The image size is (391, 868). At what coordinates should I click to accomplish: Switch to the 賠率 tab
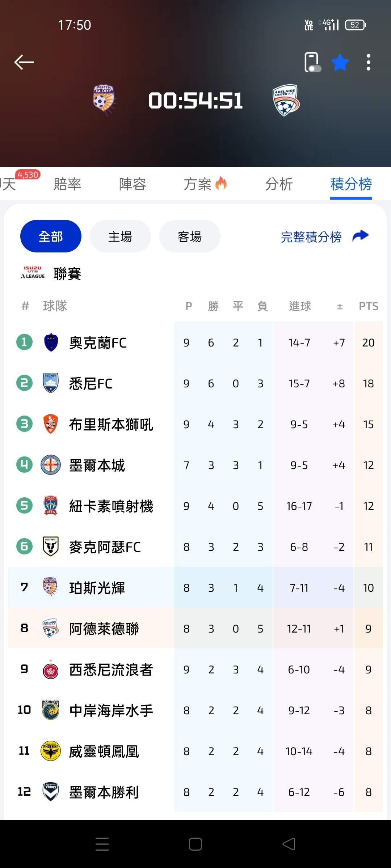coord(67,184)
